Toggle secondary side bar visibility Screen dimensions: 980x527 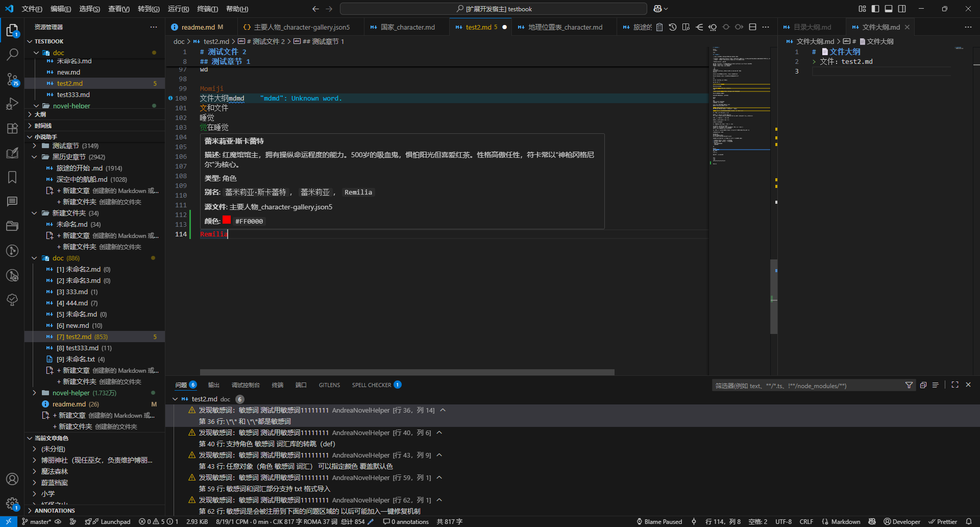902,9
